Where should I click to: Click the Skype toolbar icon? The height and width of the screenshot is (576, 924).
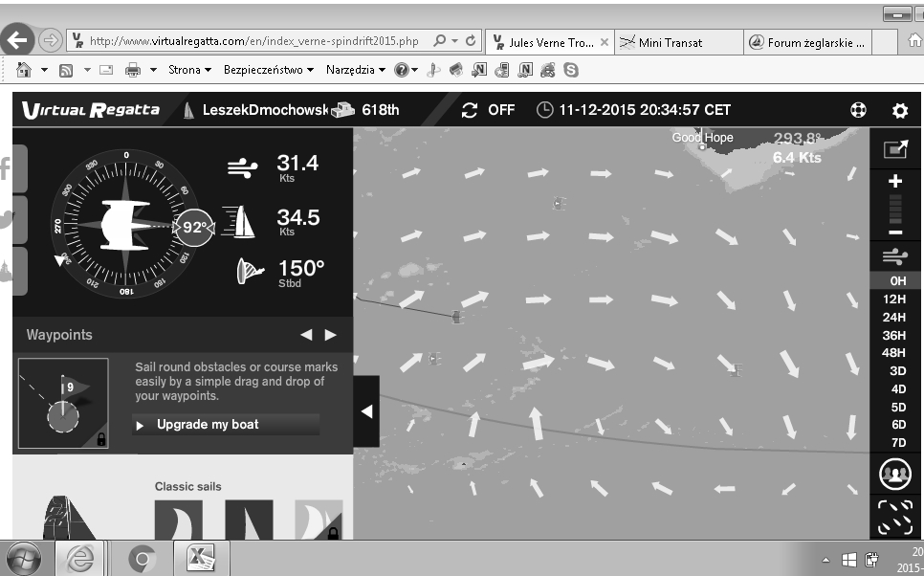570,70
